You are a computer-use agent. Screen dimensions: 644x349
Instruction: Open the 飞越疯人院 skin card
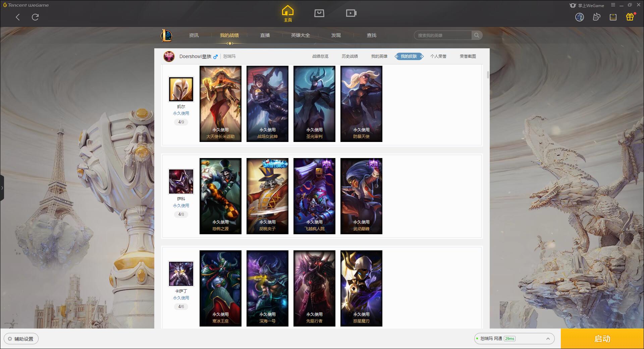314,196
